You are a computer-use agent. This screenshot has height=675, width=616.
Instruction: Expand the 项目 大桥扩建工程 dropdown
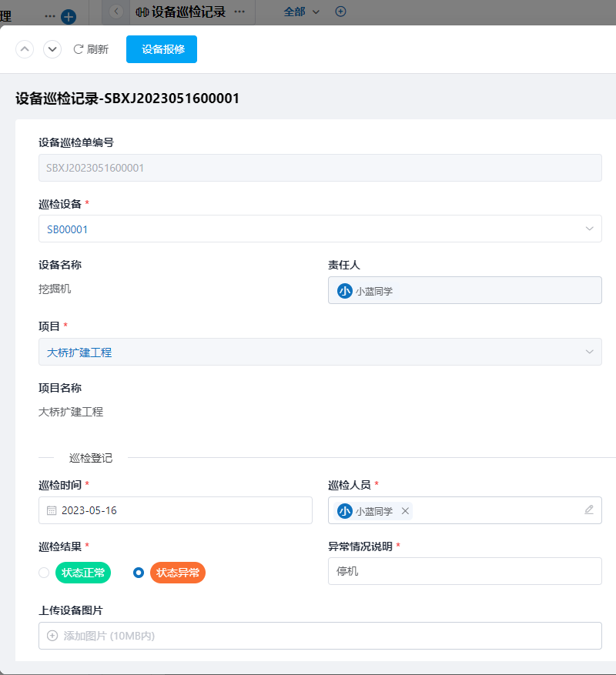click(320, 352)
